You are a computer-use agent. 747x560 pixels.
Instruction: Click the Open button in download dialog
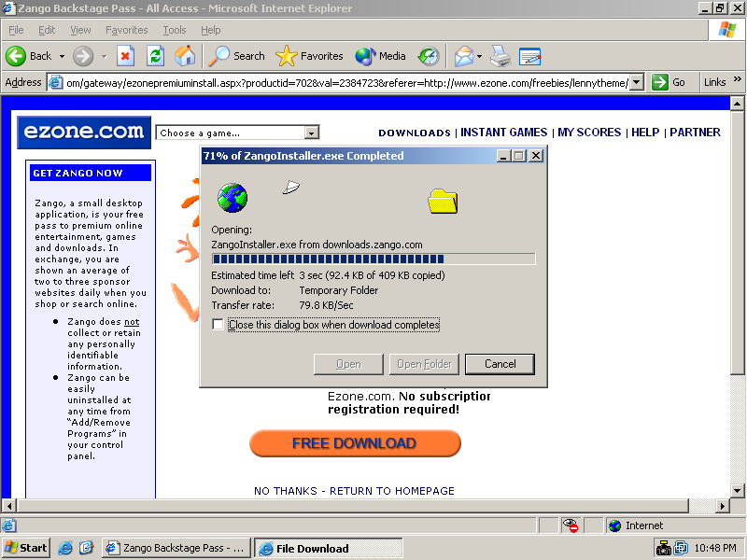[348, 364]
